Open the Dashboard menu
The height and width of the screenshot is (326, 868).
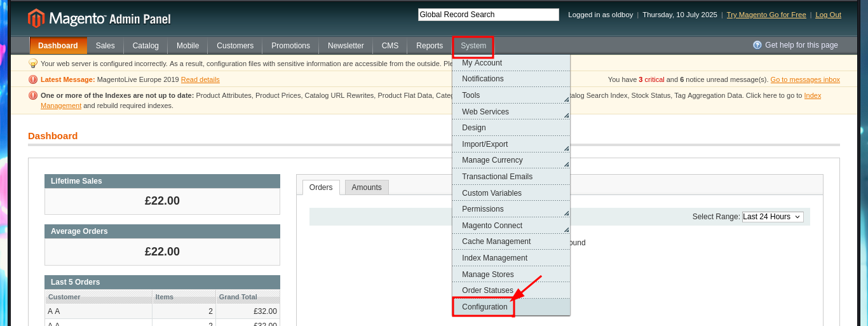(x=58, y=46)
